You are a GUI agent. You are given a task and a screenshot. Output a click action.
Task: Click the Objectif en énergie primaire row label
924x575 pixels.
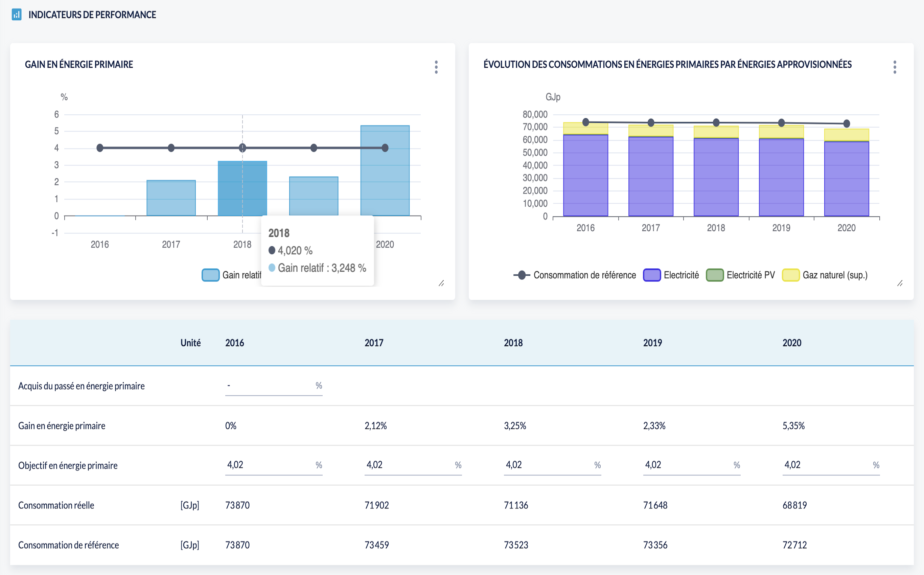[x=68, y=465]
